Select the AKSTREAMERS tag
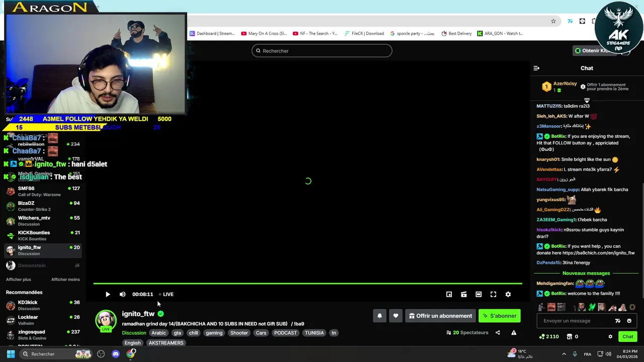Screen dimensions: 644x362 (x=166, y=343)
